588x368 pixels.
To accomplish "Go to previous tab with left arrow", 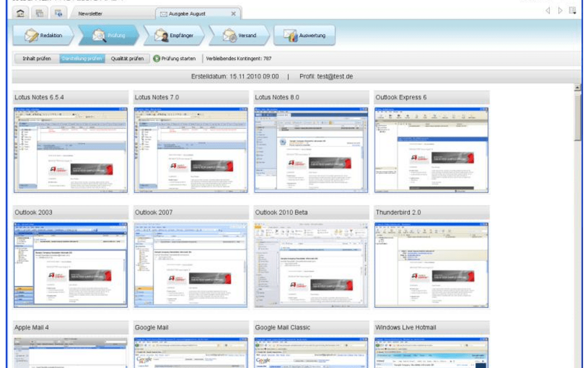I will click(x=548, y=10).
